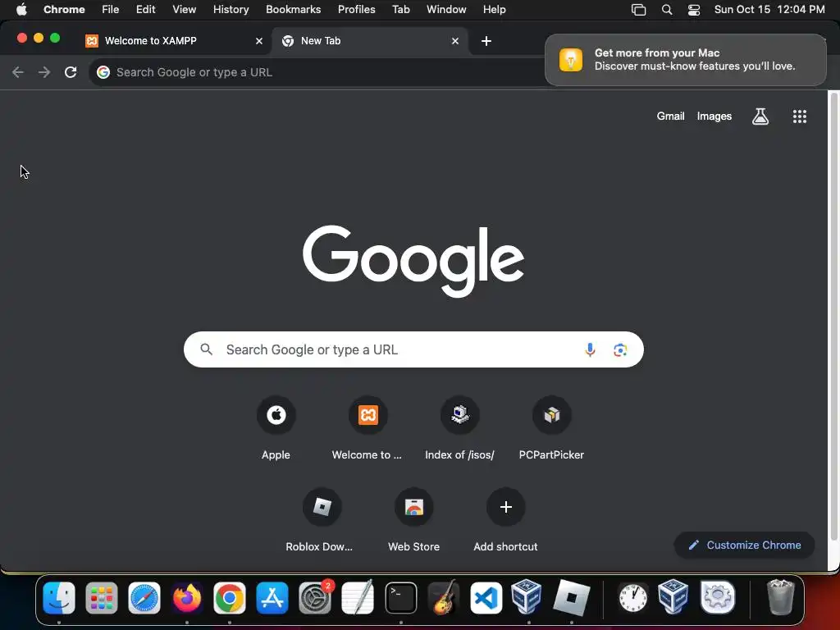The image size is (840, 630).
Task: Open the Apple shortcut tile
Action: click(x=276, y=415)
